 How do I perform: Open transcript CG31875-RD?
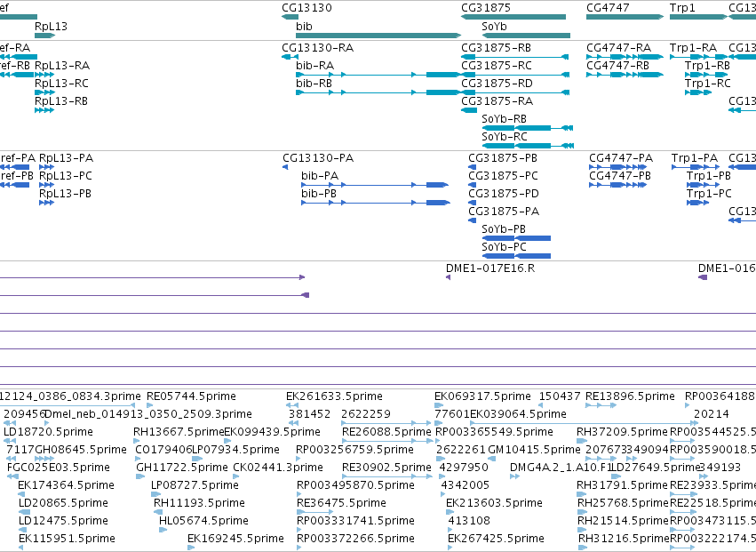497,84
